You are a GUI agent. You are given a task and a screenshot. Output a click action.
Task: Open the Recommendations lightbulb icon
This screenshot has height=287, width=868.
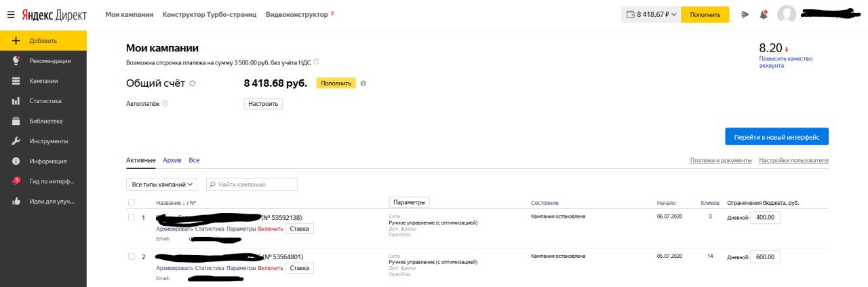point(16,61)
